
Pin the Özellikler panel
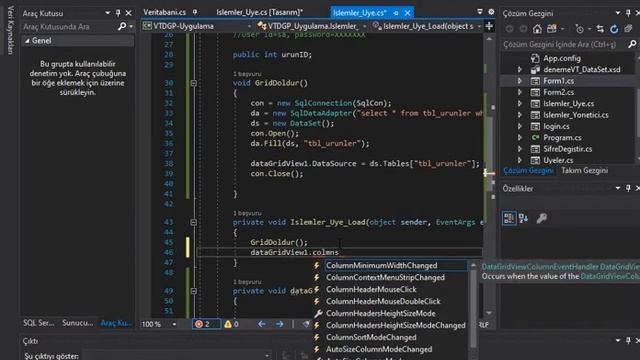pos(628,188)
